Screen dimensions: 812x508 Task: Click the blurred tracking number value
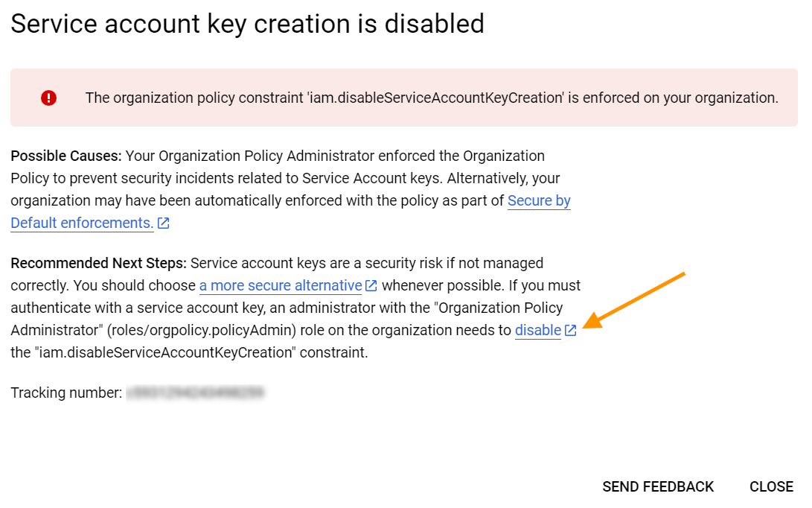[x=196, y=393]
